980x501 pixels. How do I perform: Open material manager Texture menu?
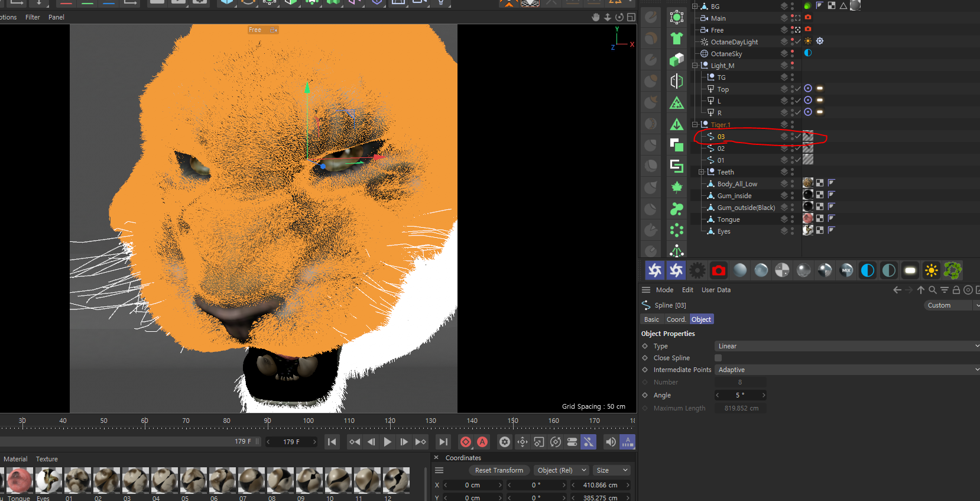click(47, 459)
